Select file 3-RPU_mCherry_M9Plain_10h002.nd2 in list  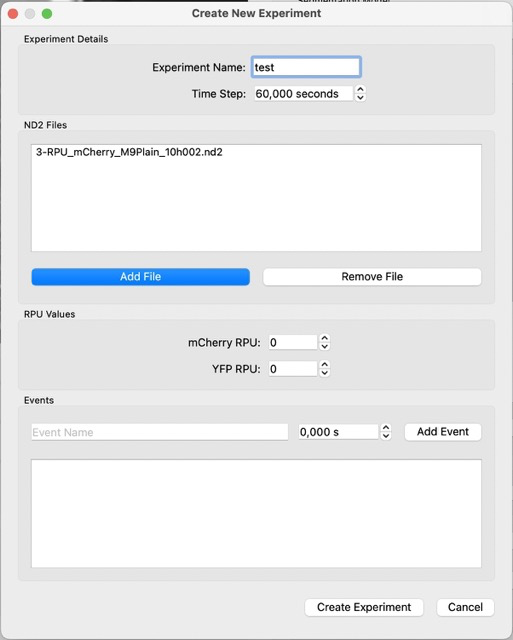pyautogui.click(x=256, y=152)
